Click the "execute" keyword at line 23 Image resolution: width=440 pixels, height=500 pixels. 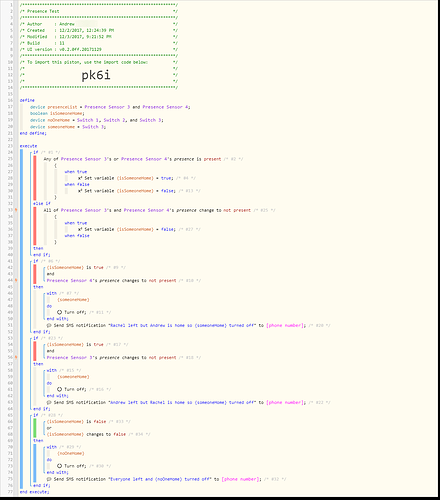click(28, 146)
